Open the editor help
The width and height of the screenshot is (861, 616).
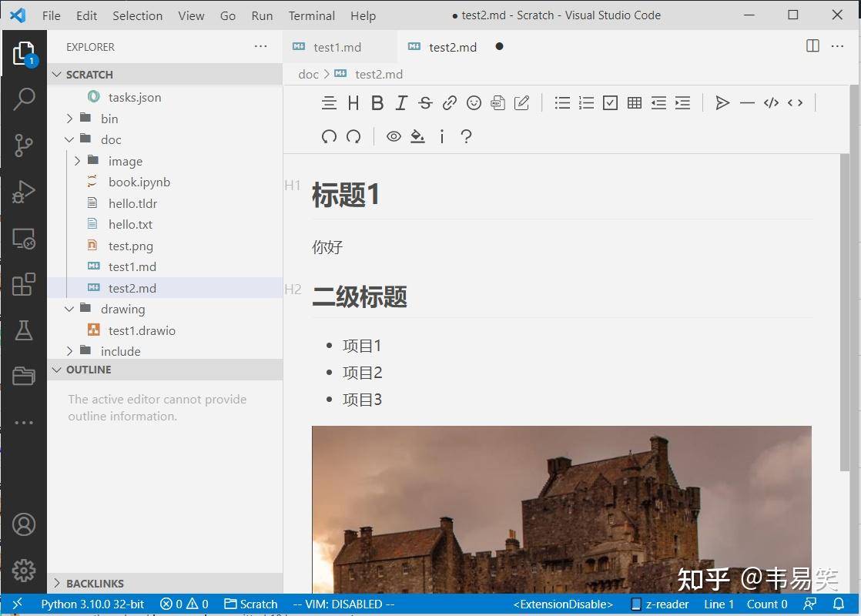466,136
